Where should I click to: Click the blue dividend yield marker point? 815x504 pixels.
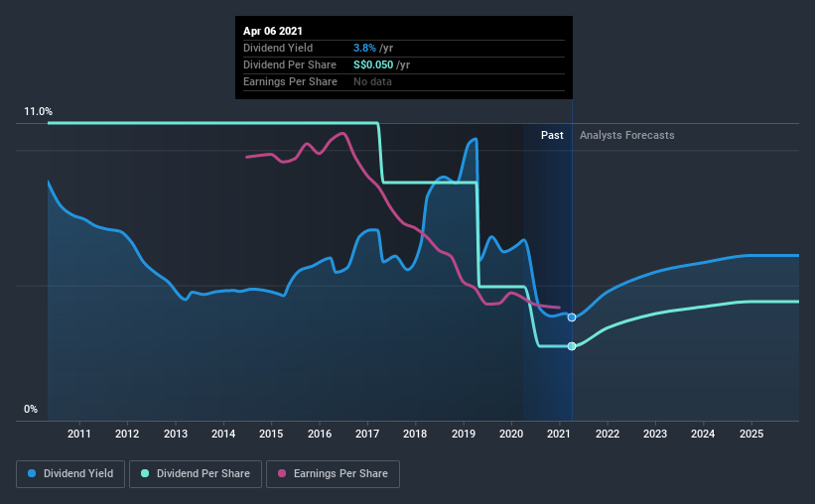coord(572,317)
